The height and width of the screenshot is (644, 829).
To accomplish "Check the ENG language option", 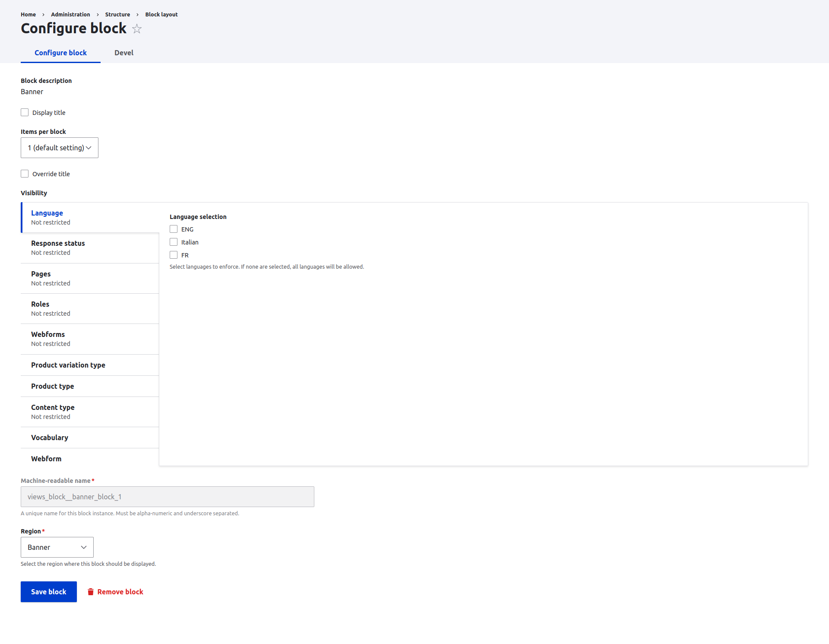I will pyautogui.click(x=174, y=229).
